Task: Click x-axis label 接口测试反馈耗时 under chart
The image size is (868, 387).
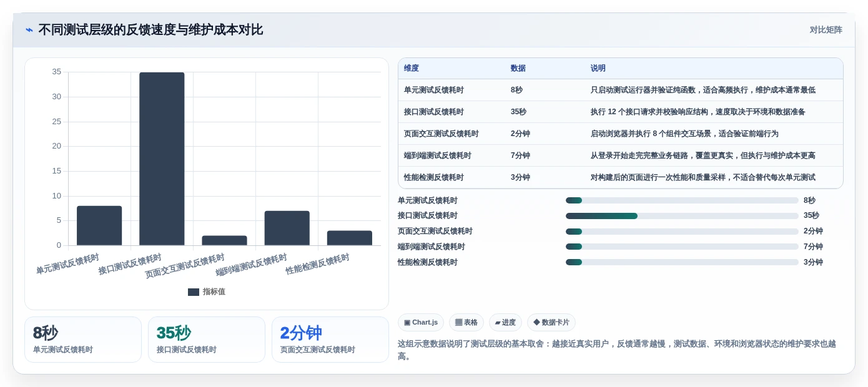Action: (130, 265)
